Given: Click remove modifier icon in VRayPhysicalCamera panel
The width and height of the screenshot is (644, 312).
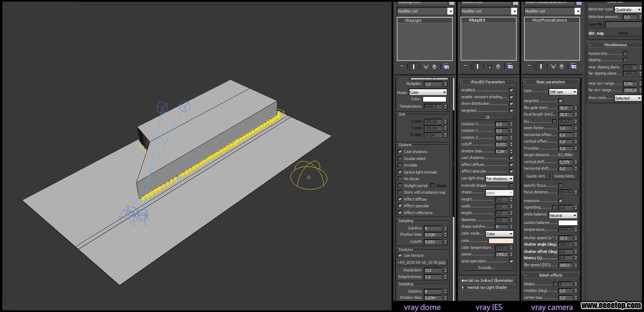Looking at the screenshot, I should point(561,66).
